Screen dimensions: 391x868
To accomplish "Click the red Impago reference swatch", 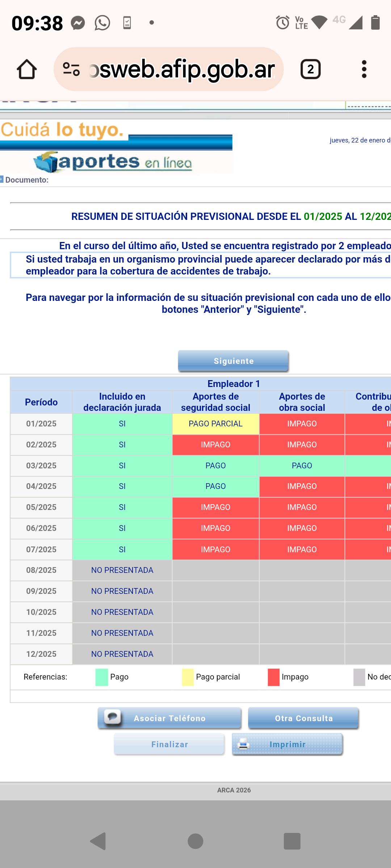I will click(273, 677).
